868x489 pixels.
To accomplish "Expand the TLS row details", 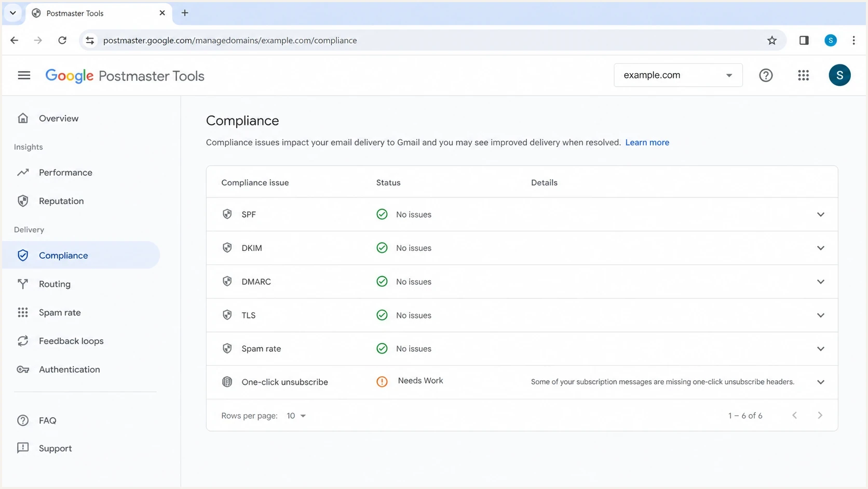I will point(821,315).
